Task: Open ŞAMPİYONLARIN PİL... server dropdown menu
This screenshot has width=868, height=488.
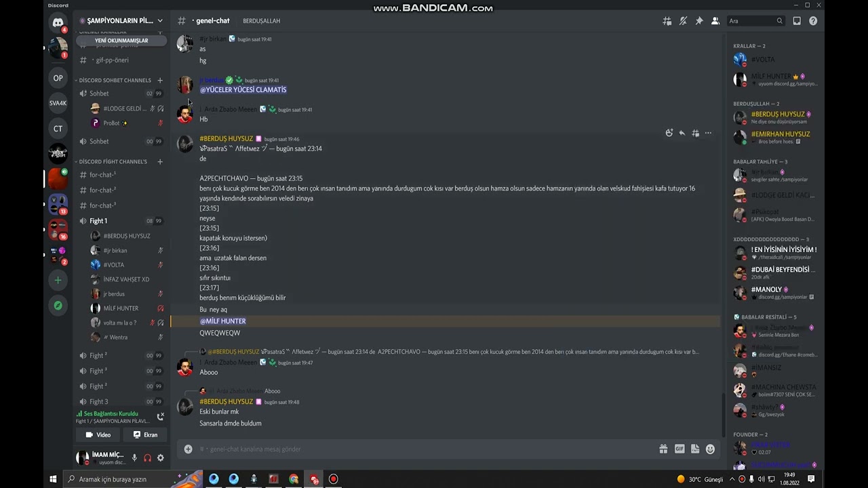Action: click(x=121, y=21)
